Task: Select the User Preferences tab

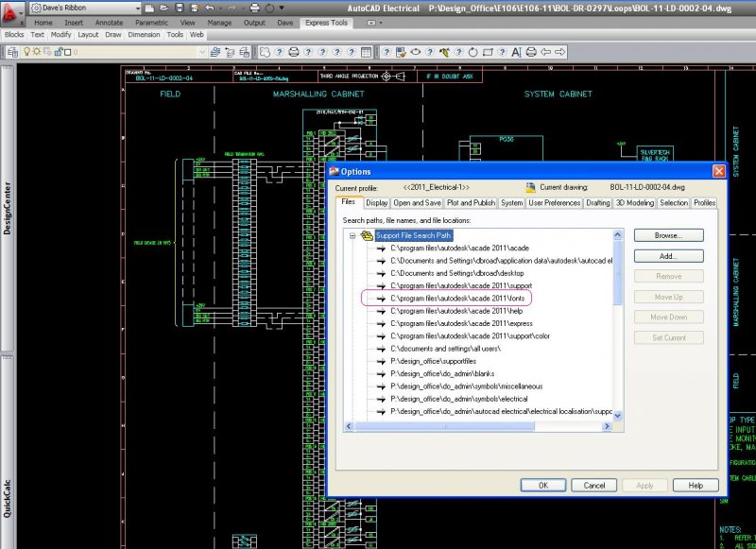Action: [555, 203]
